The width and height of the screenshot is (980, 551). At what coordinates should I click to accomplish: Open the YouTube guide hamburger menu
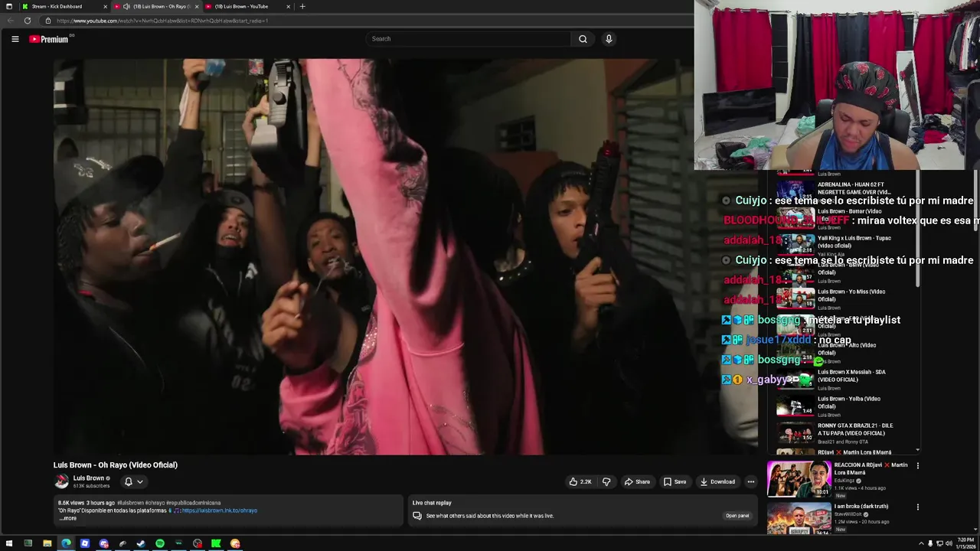point(15,39)
